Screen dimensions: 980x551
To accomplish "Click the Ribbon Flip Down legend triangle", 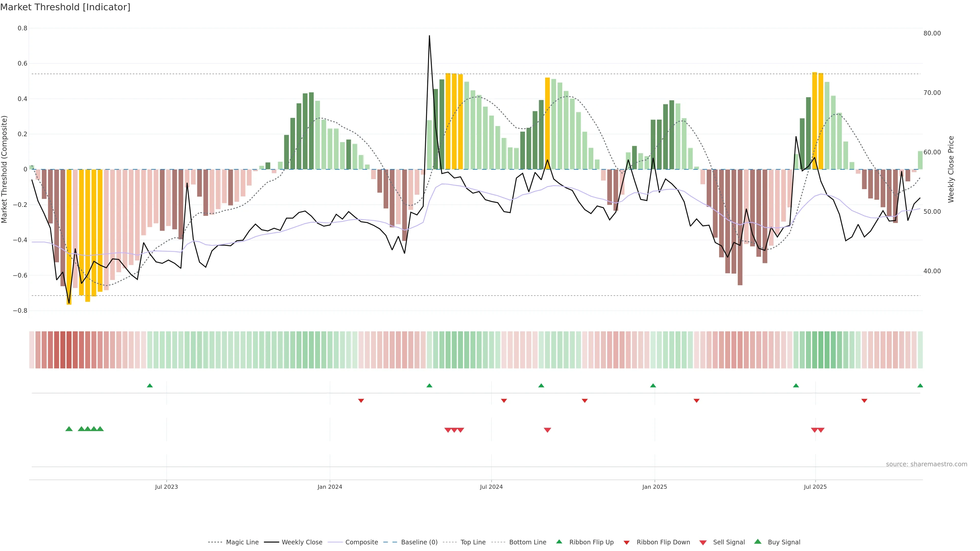I will coord(626,542).
